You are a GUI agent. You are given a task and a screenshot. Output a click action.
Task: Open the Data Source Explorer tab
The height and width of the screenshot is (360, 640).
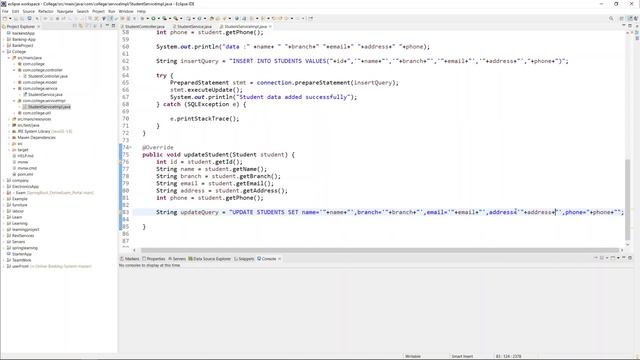(209, 259)
